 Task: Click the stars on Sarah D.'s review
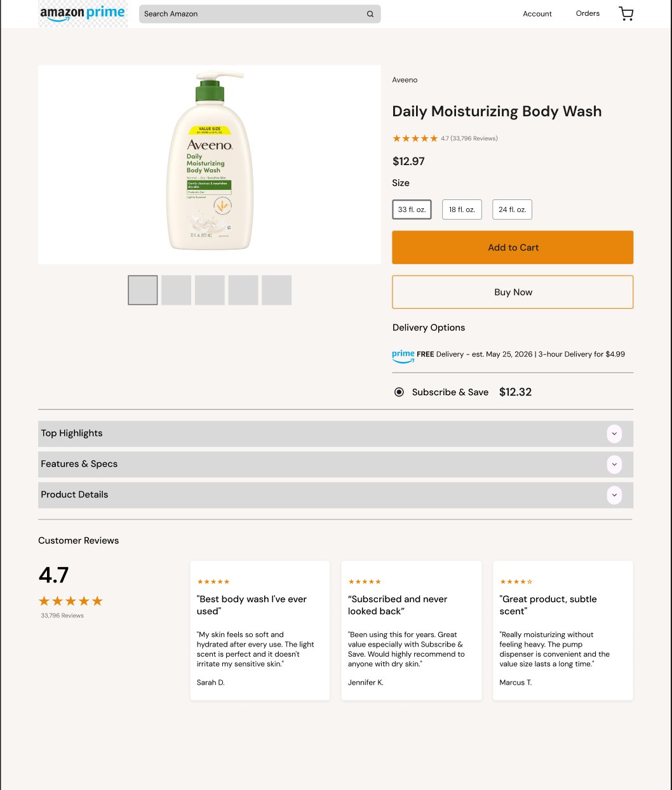pyautogui.click(x=213, y=582)
